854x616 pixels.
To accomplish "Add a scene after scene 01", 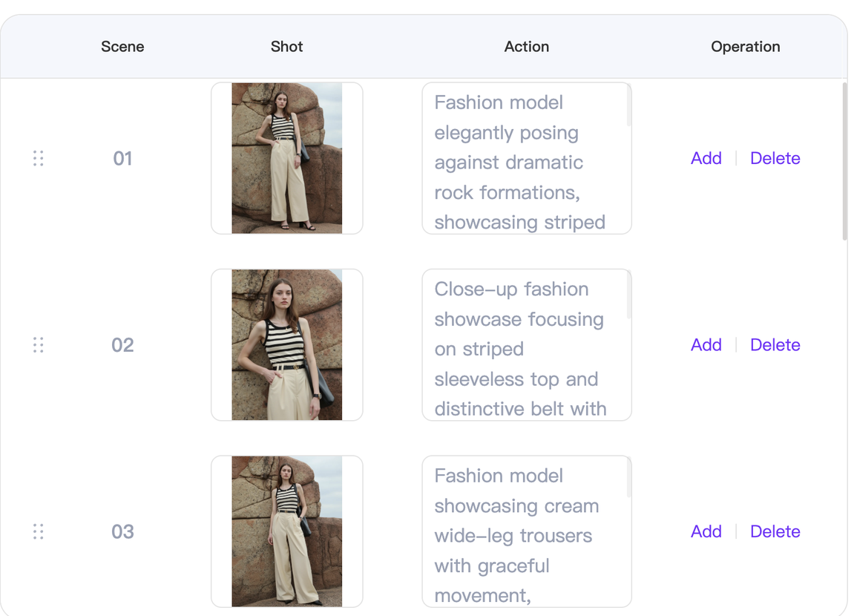I will (706, 158).
